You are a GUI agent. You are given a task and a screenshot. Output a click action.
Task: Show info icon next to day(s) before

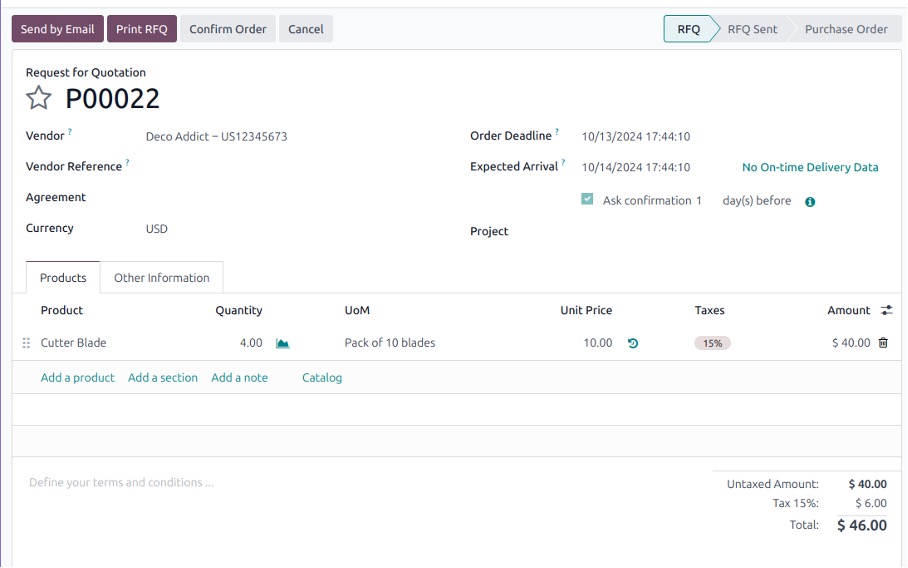[810, 201]
